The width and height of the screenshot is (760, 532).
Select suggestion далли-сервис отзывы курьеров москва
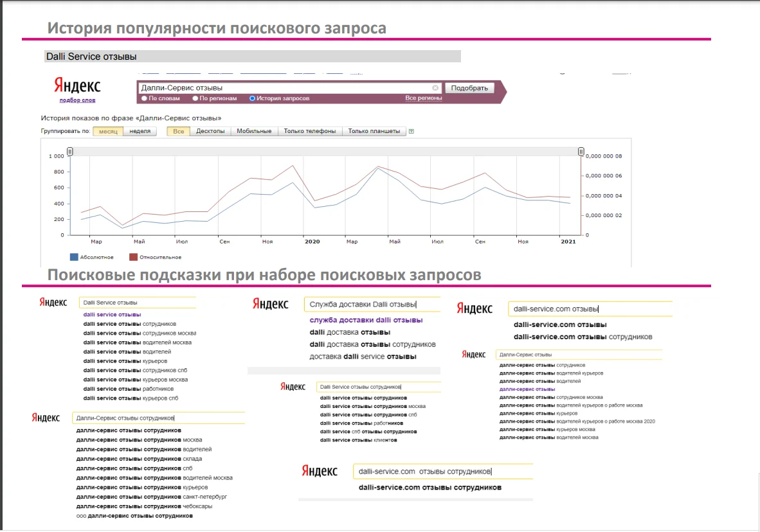click(547, 429)
